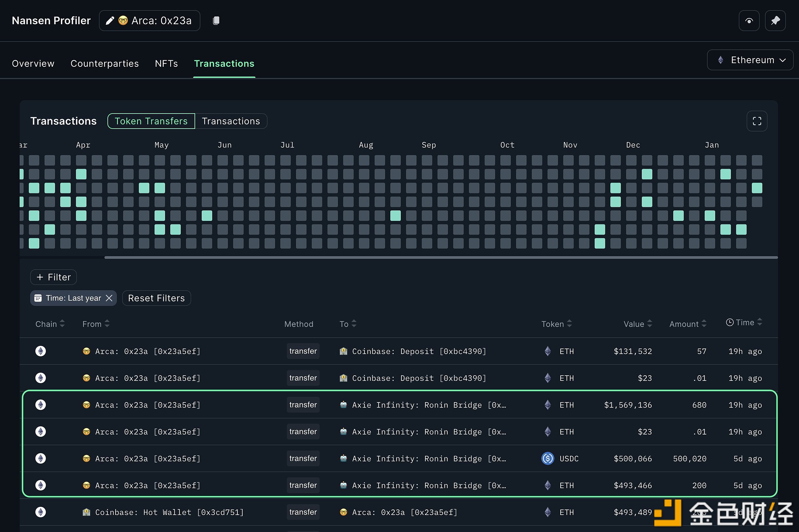The image size is (799, 532).
Task: Click Axie robot icon in 680 ETH row
Action: [343, 405]
